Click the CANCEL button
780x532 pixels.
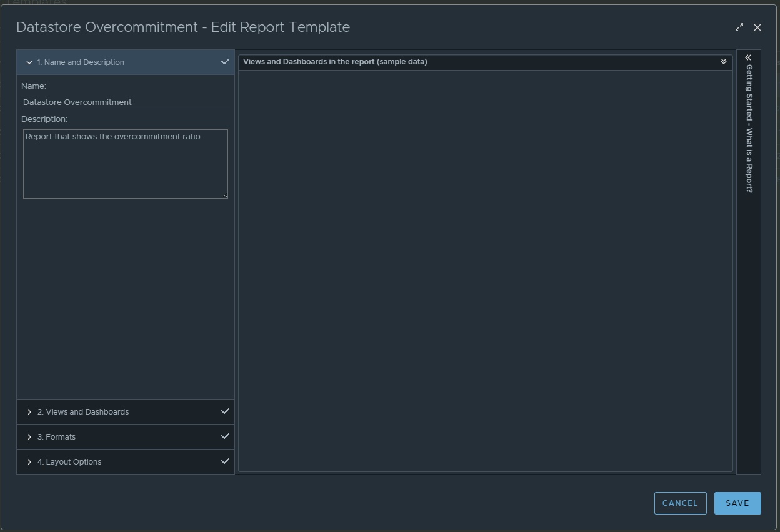680,503
